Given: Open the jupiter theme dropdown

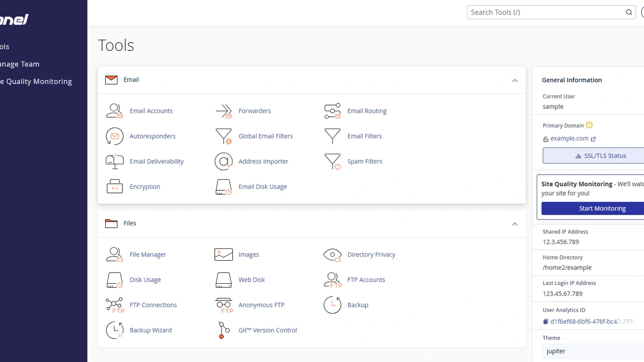Looking at the screenshot, I should pyautogui.click(x=593, y=351).
